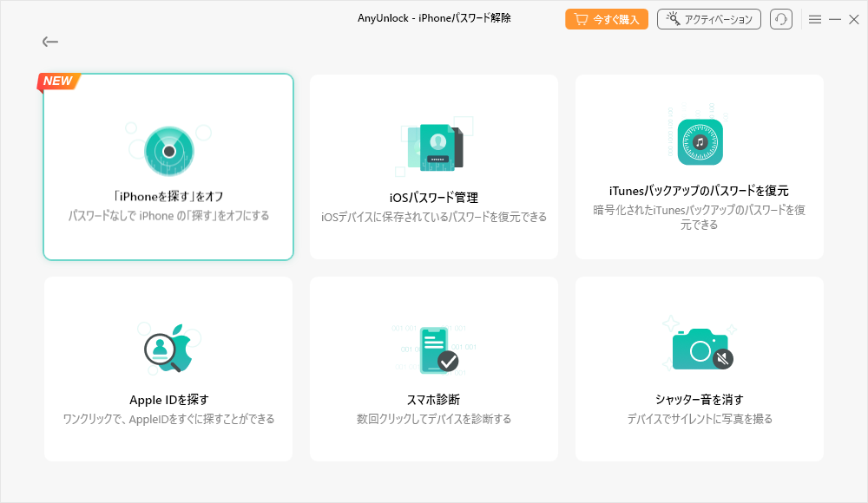Open the アクティベーション activation button
The height and width of the screenshot is (503, 868).
(x=708, y=19)
